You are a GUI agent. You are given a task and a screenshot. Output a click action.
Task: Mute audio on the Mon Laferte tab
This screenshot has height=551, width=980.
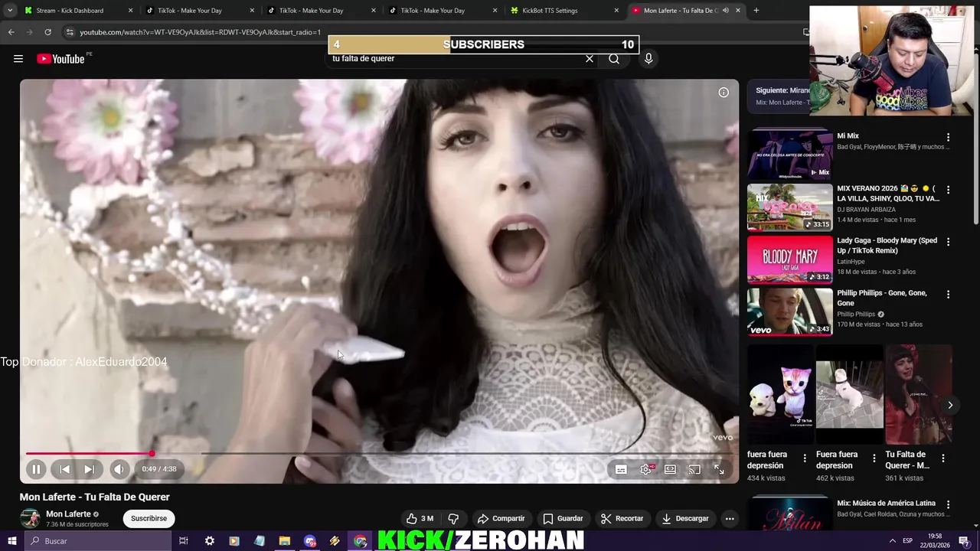(x=725, y=11)
